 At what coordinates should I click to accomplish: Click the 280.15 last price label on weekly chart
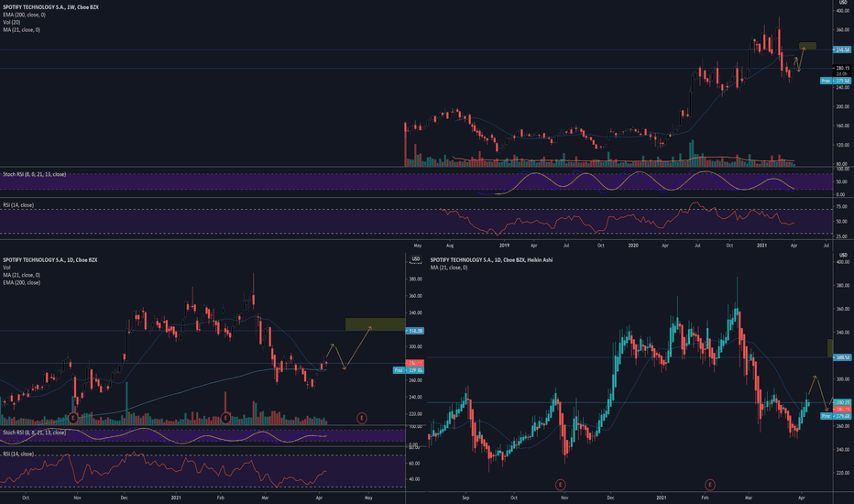pos(843,69)
